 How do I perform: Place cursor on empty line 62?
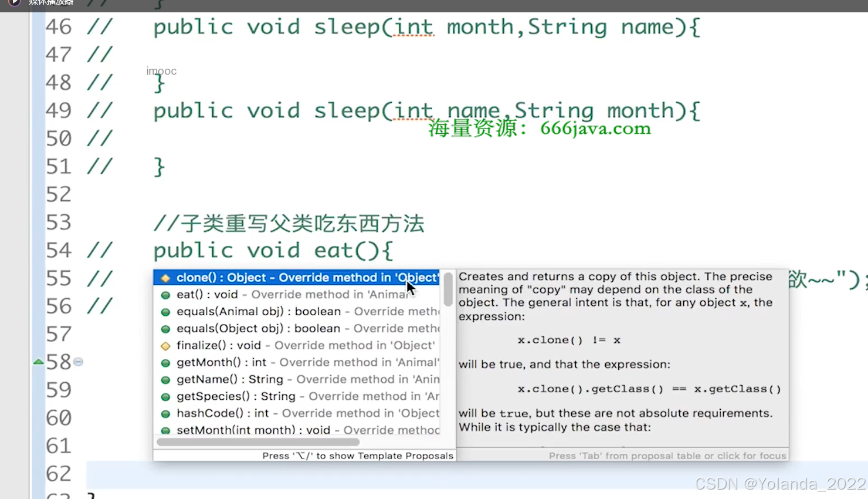point(477,474)
